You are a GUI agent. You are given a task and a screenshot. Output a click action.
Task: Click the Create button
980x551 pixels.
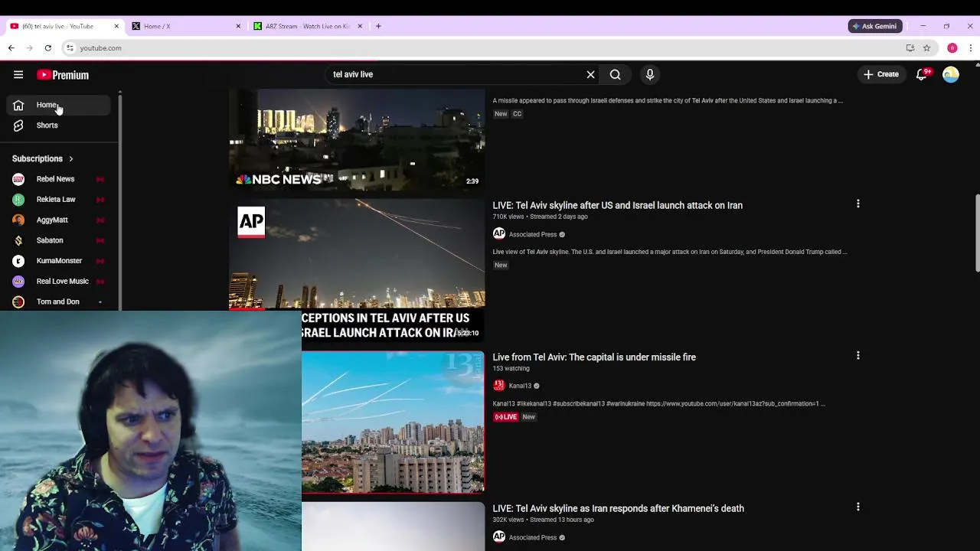pos(881,75)
